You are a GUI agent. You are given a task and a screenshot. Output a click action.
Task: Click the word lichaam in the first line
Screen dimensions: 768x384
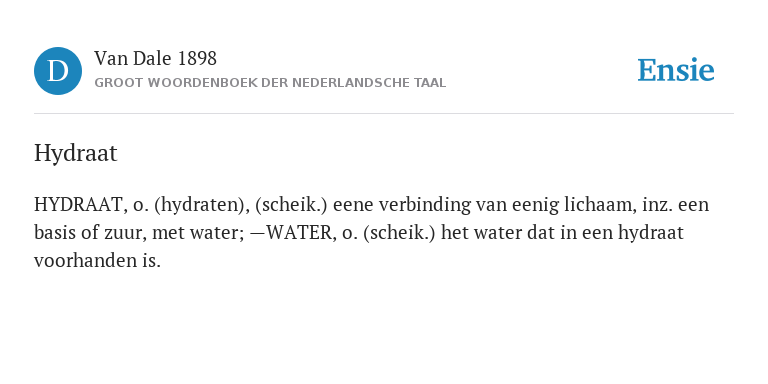coord(600,204)
